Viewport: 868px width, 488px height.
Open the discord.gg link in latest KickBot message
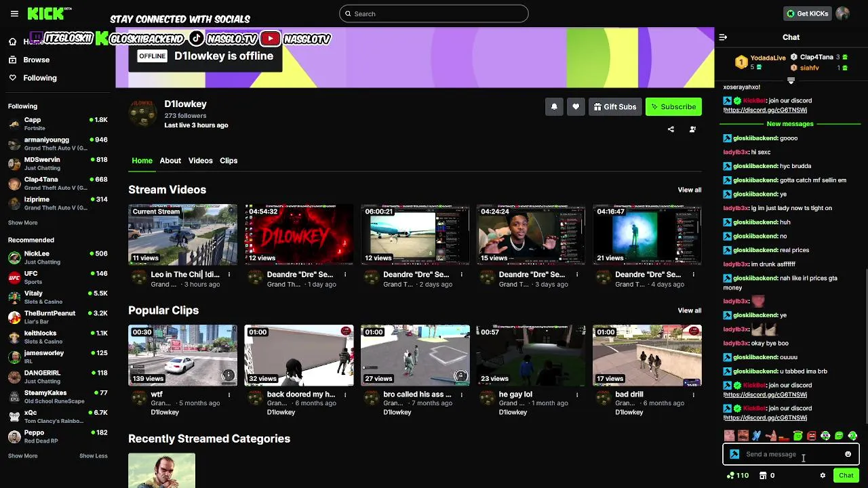(x=765, y=418)
